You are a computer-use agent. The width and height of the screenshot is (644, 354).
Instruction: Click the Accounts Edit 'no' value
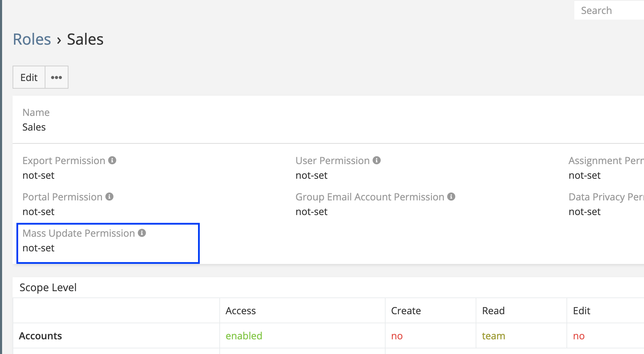click(579, 336)
